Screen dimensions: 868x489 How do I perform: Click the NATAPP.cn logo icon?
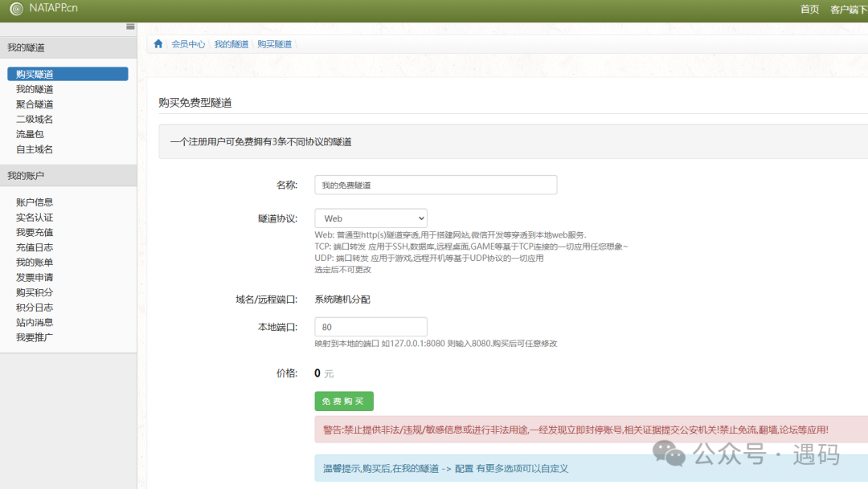pos(16,10)
